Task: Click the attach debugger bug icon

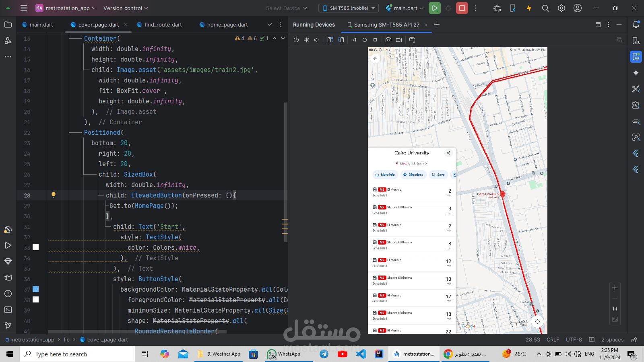Action: coord(497,8)
